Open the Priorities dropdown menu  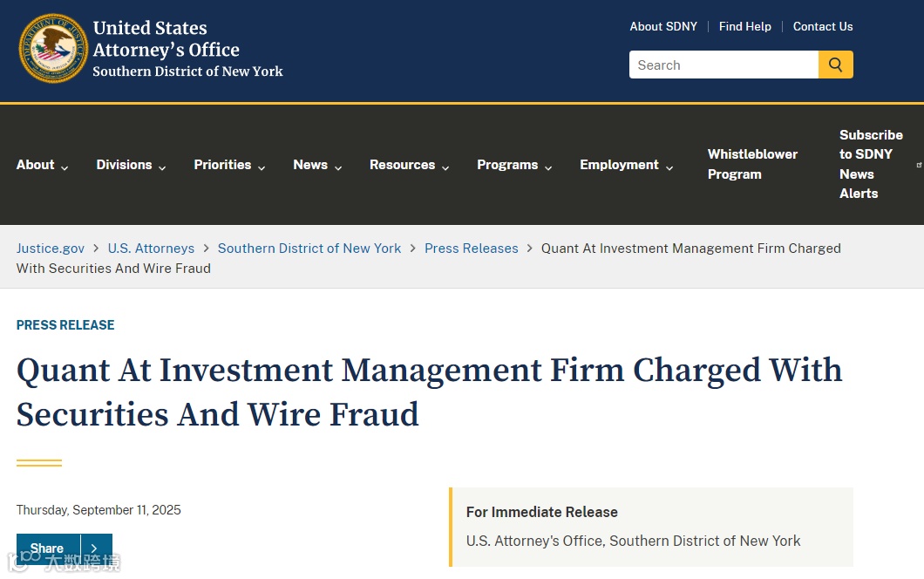pos(229,165)
